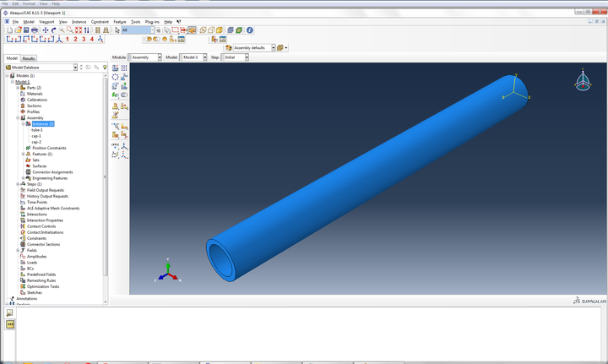The width and height of the screenshot is (608, 364).
Task: Click the Instance Part tool icon
Action: pyautogui.click(x=115, y=68)
